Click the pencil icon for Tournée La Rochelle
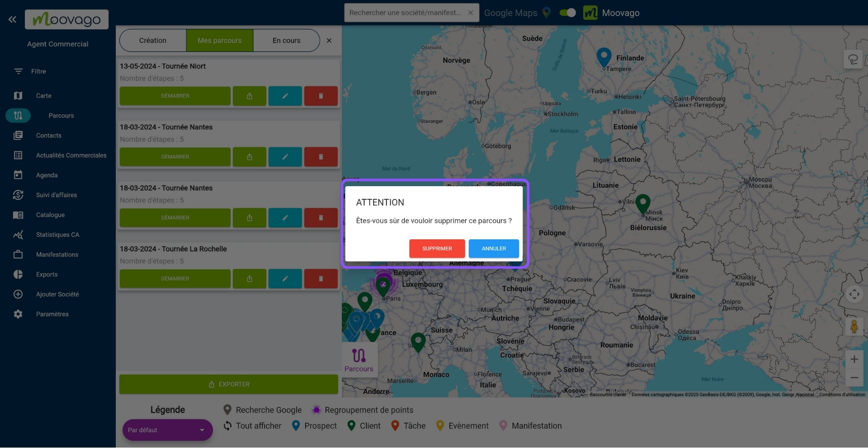The height and width of the screenshot is (448, 868). point(285,279)
